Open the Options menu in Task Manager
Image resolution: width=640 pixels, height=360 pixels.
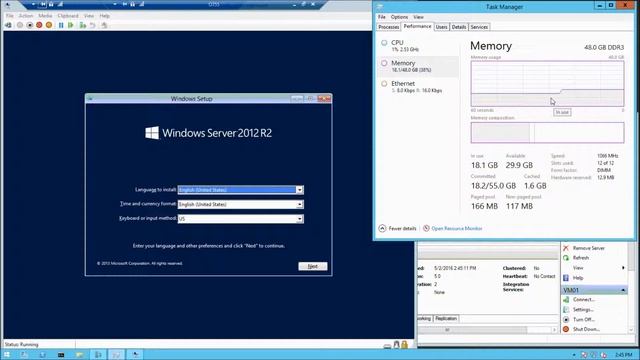pos(399,17)
